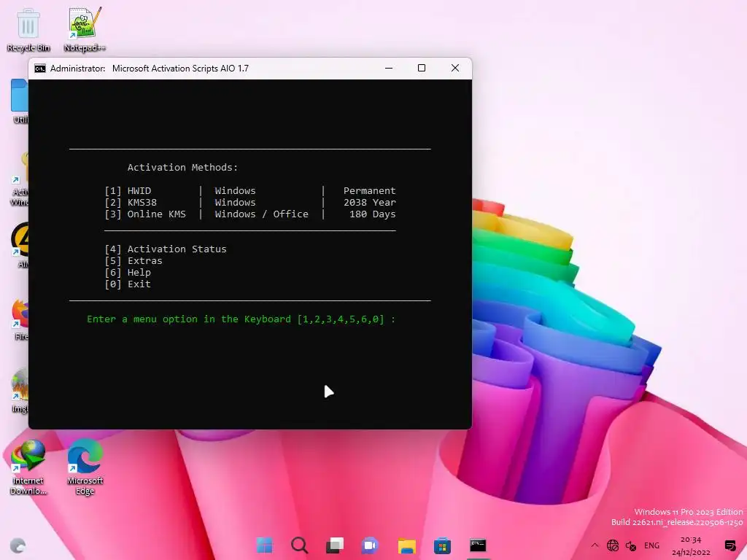The width and height of the screenshot is (747, 560).
Task: Click the "Windows / Office" text
Action: pos(262,214)
